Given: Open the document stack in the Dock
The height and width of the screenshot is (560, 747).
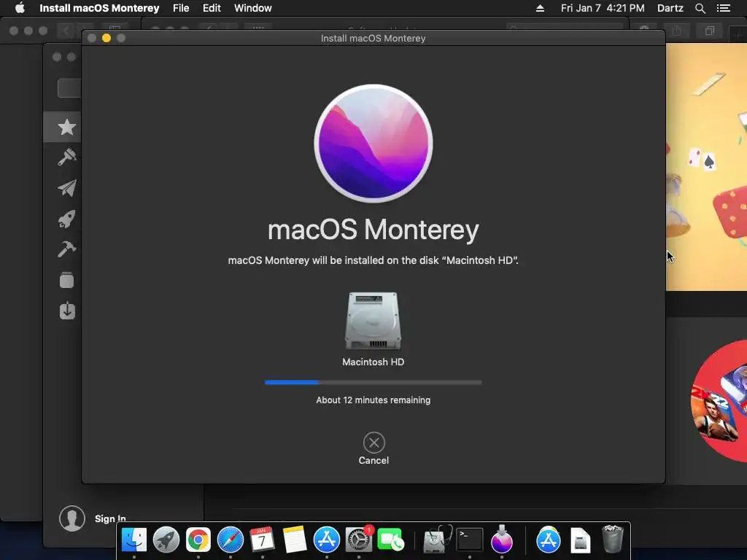Looking at the screenshot, I should 581,540.
